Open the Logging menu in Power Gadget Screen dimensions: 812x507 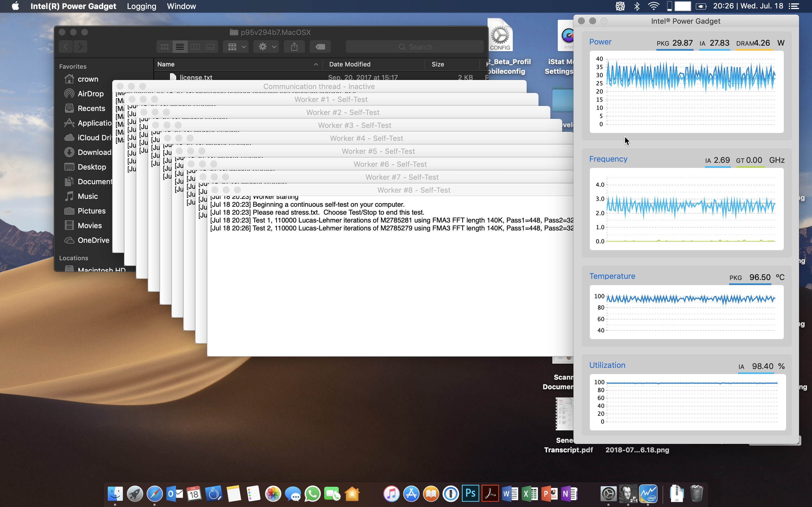pyautogui.click(x=141, y=6)
